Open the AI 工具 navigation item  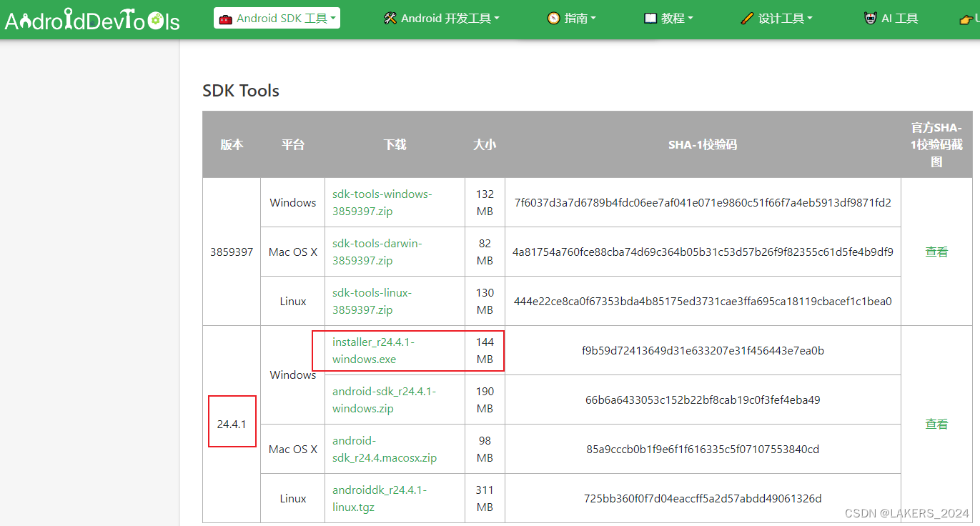click(891, 19)
